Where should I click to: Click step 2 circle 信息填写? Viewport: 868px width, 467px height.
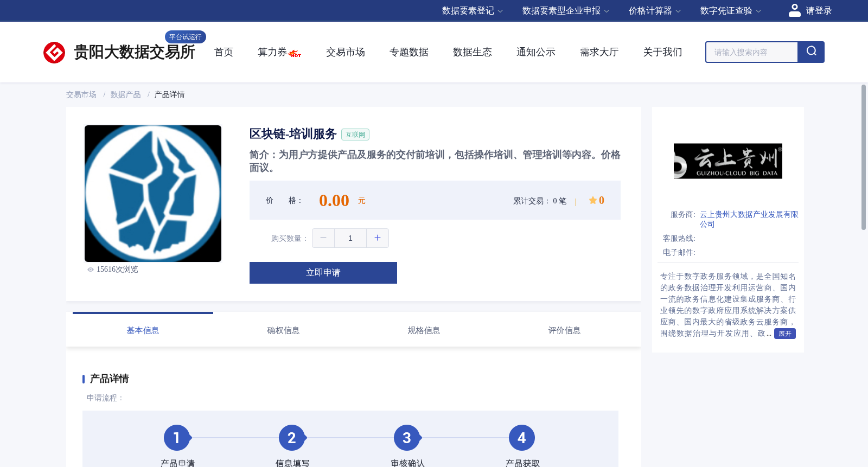(292, 438)
